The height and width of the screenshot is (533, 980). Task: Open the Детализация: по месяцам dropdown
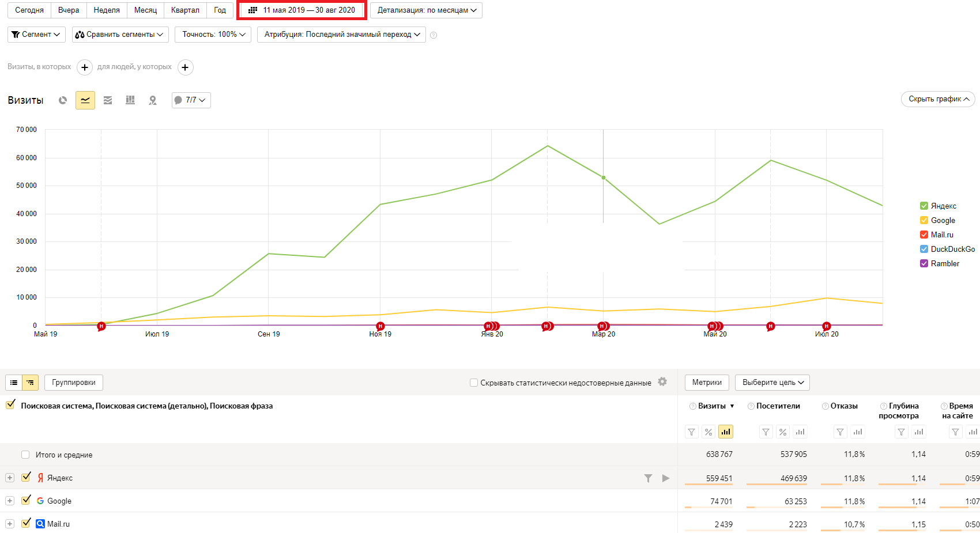[427, 10]
